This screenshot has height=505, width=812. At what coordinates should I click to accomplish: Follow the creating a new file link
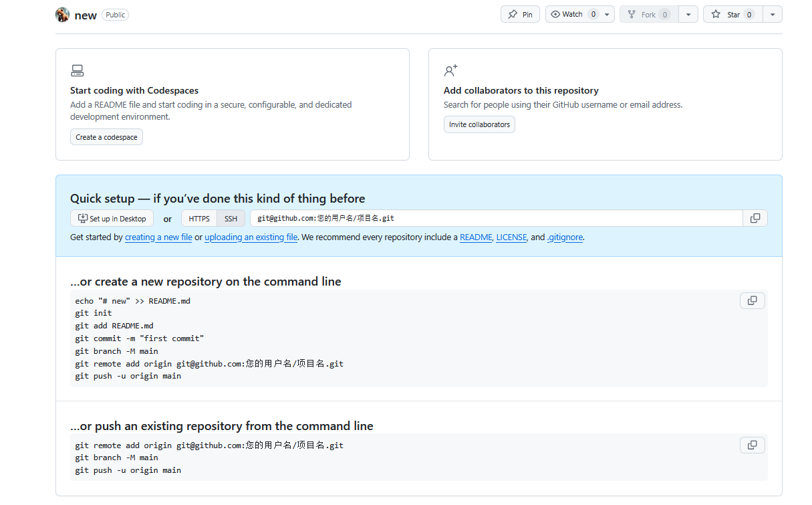click(158, 237)
